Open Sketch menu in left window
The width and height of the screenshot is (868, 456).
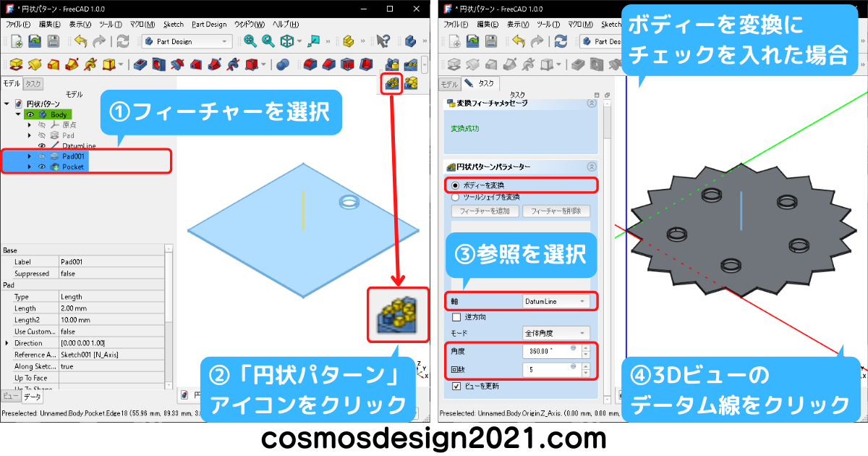(174, 24)
